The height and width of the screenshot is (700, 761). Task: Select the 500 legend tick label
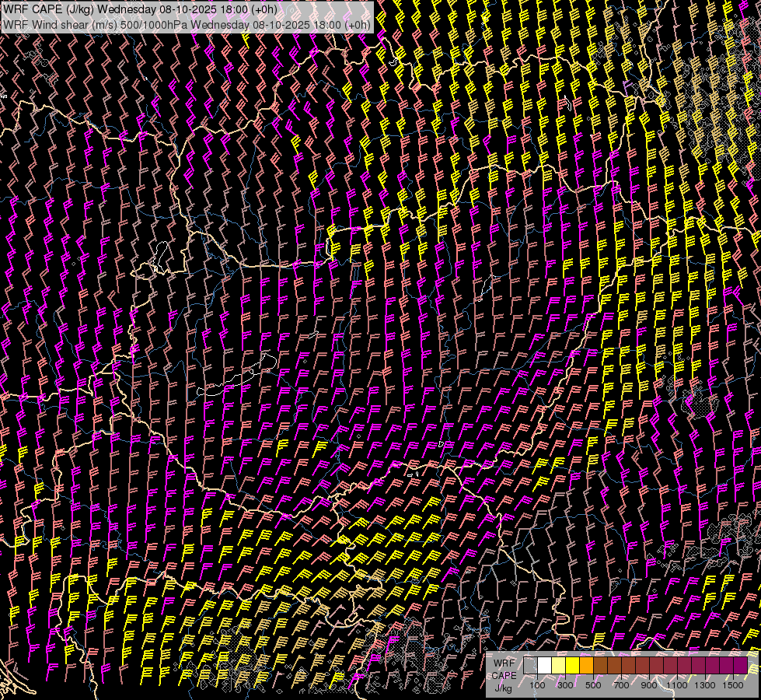tap(593, 685)
